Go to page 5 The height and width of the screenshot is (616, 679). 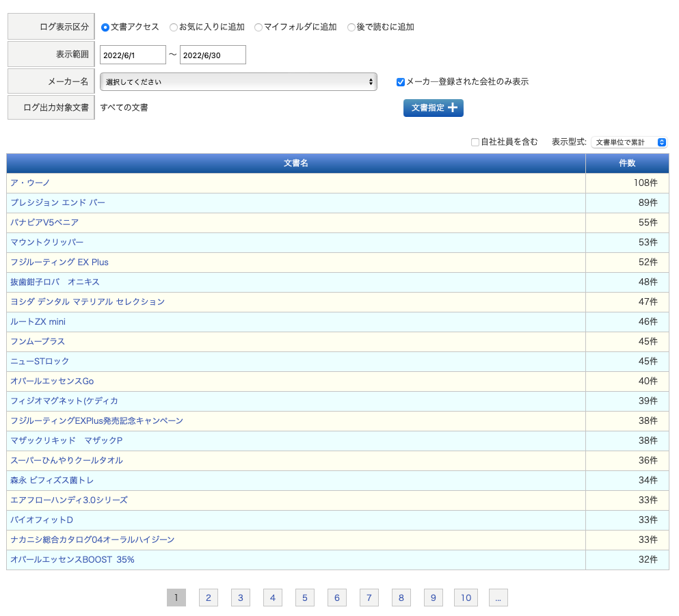point(305,598)
